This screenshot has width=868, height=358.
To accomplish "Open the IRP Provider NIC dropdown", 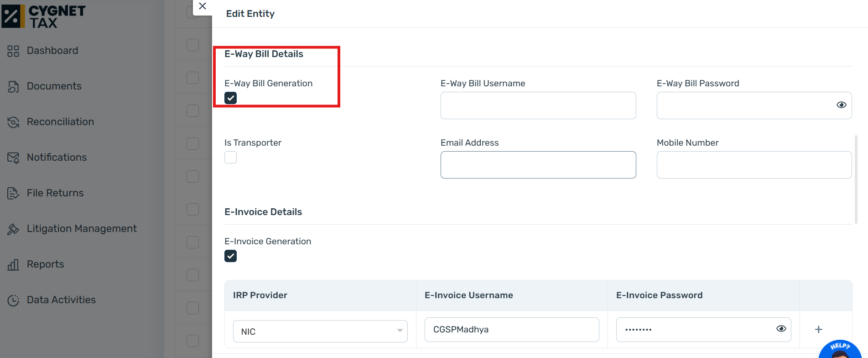I will (x=320, y=331).
